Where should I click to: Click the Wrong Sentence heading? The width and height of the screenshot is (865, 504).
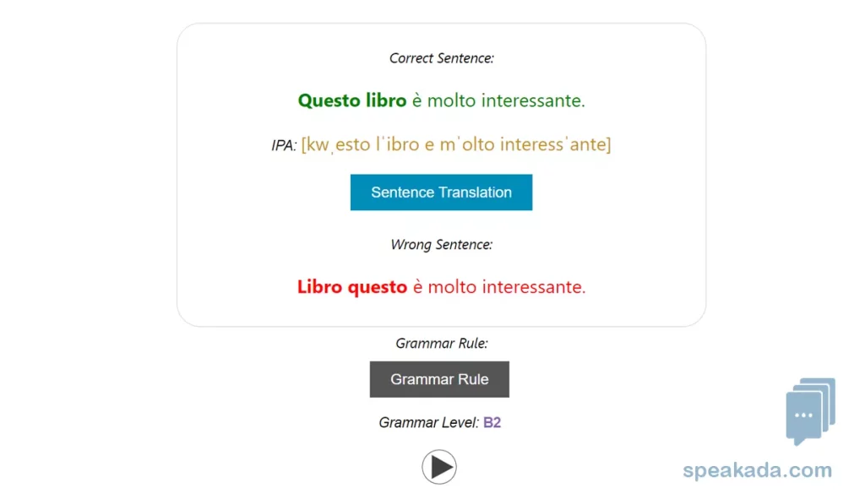[x=441, y=245]
